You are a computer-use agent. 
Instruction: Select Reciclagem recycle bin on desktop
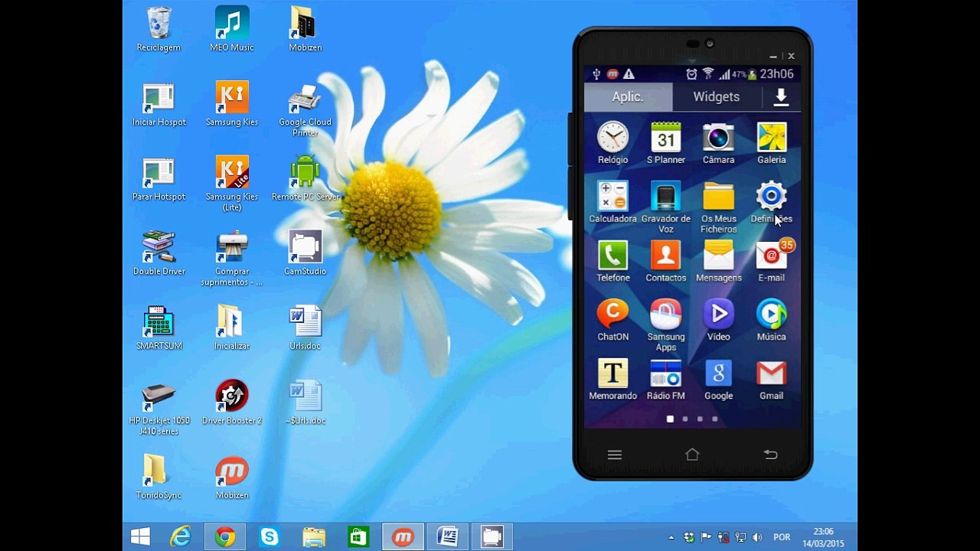(x=158, y=29)
